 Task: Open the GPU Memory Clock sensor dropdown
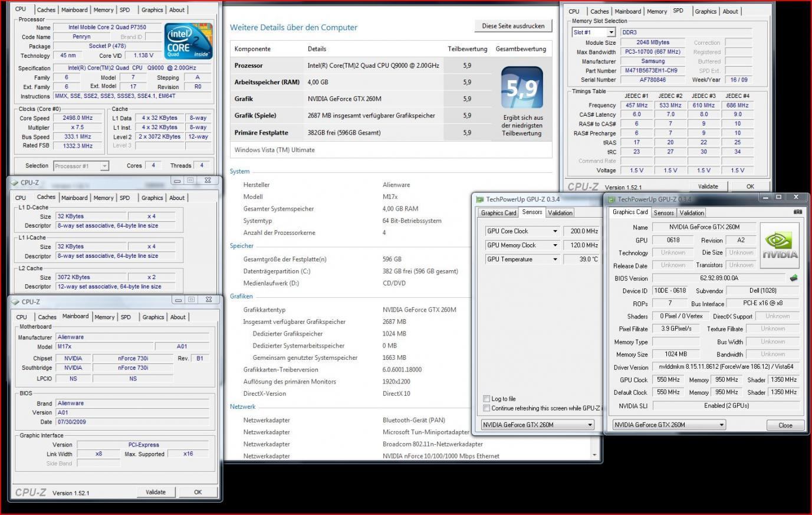click(x=555, y=245)
